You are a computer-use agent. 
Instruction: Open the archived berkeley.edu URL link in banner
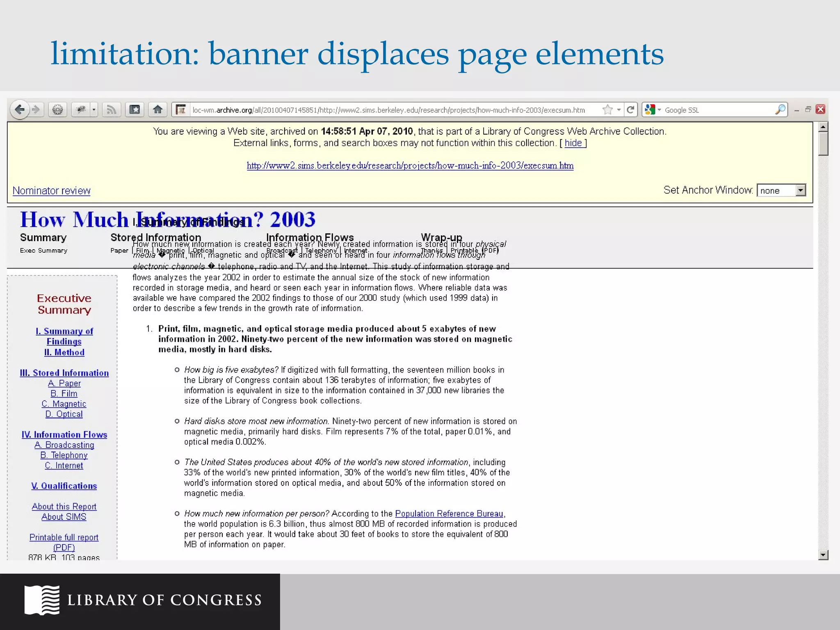410,165
